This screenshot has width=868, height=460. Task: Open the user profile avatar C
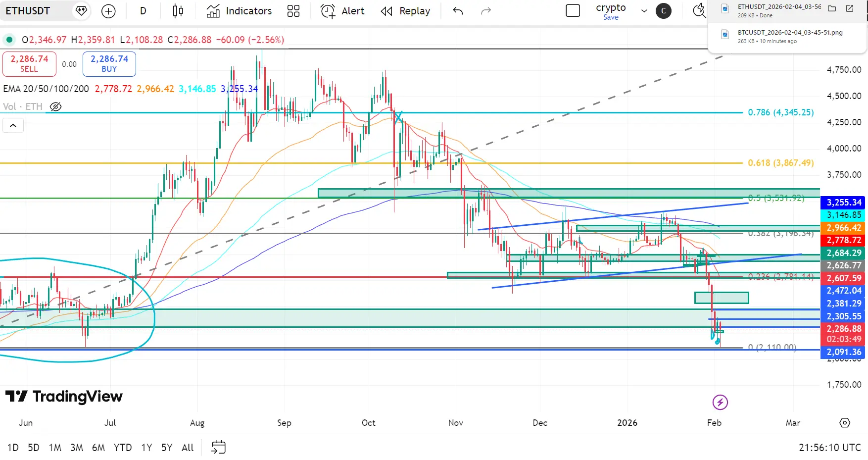click(x=664, y=11)
